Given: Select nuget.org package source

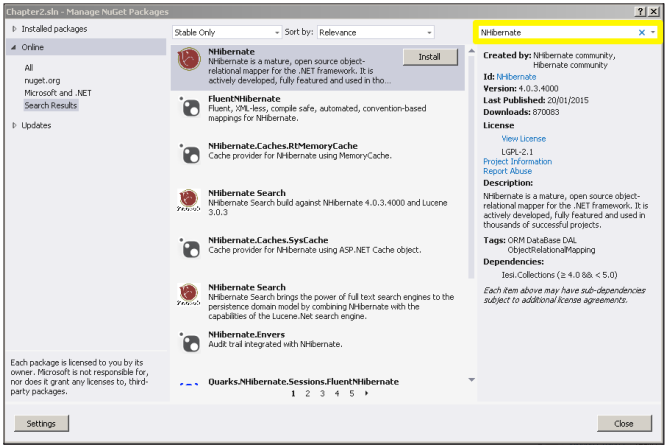Looking at the screenshot, I should 42,80.
